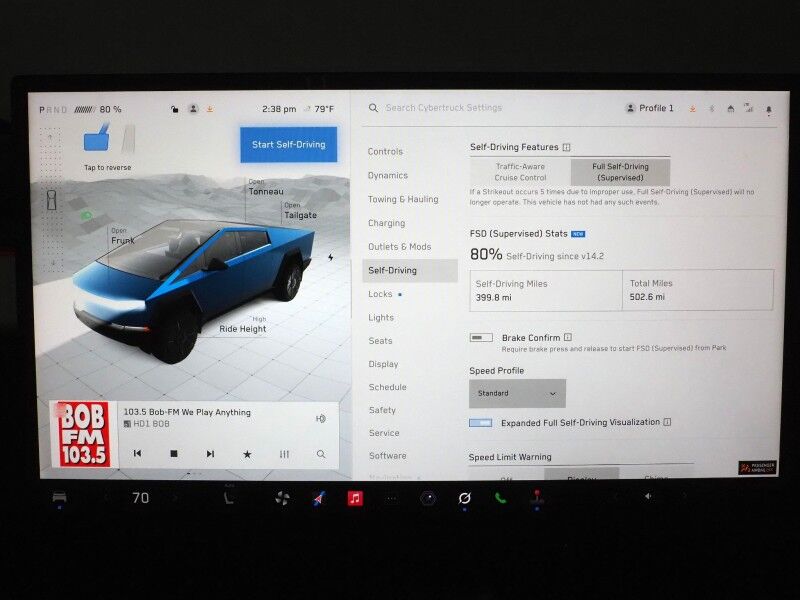Tap the drive mode selector strip
Screen dimensions: 800x600
click(52, 199)
